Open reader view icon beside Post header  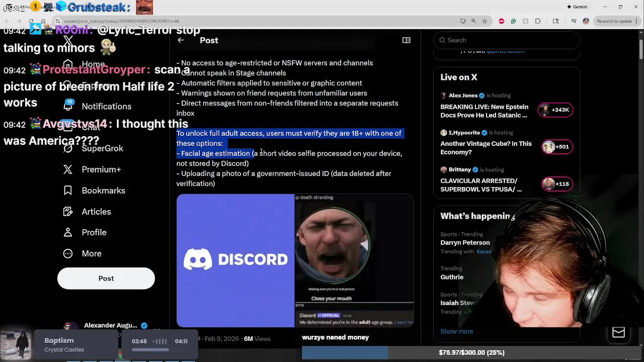(x=407, y=40)
